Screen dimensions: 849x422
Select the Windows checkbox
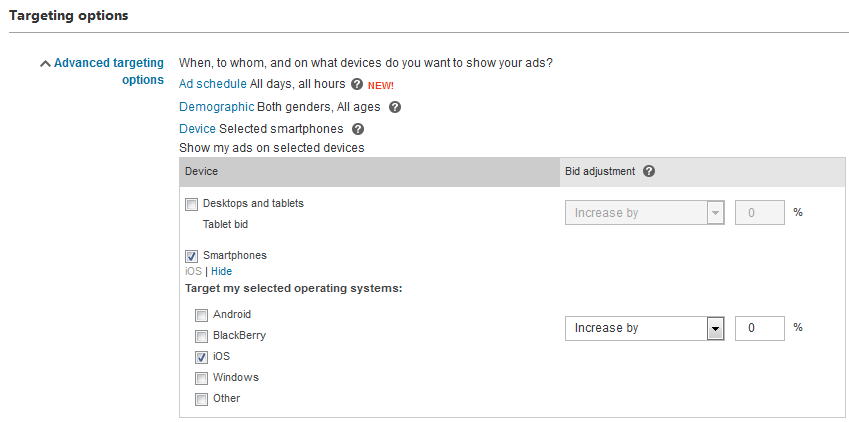point(201,378)
